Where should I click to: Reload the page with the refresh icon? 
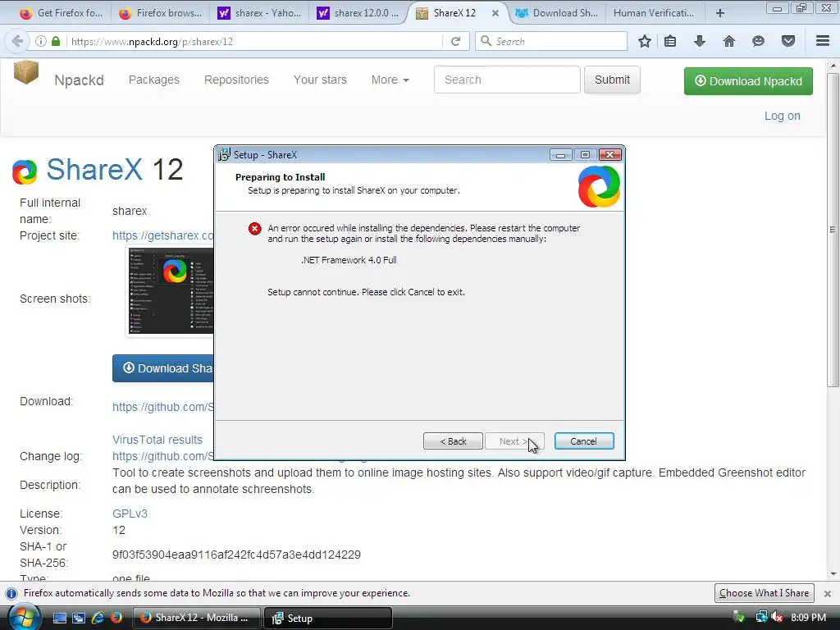[456, 41]
